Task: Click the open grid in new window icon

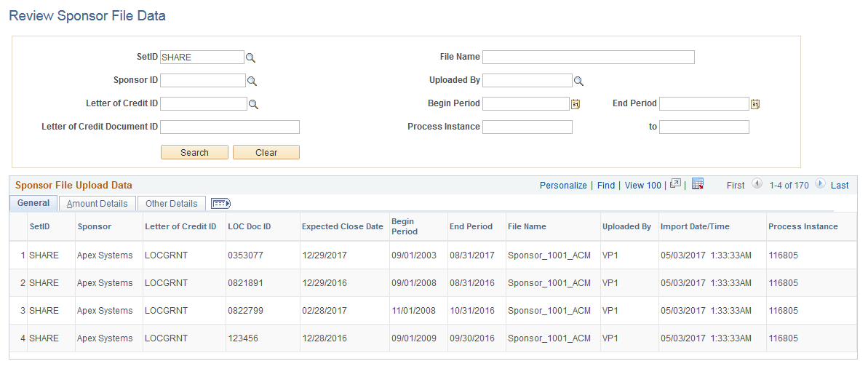Action: click(x=675, y=184)
